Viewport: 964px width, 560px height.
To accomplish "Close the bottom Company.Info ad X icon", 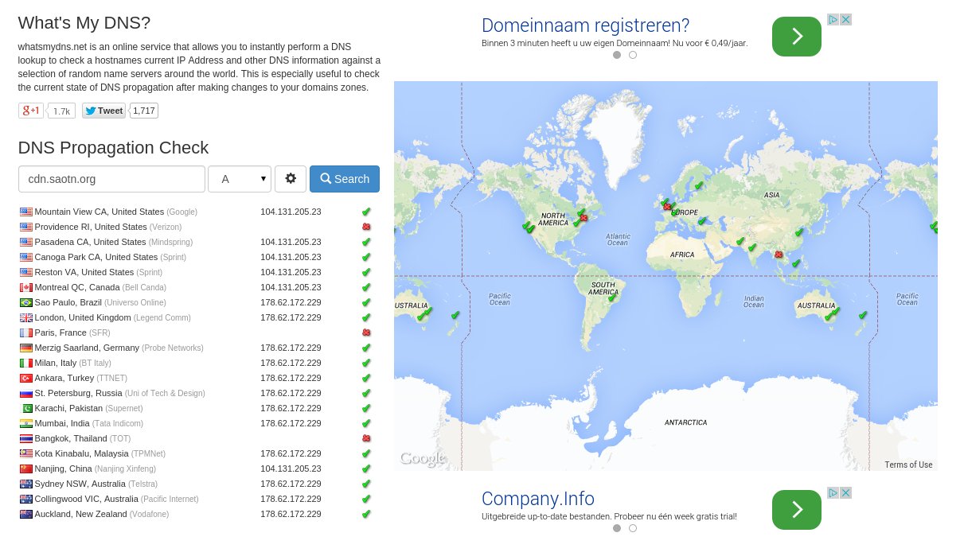I will [x=846, y=492].
